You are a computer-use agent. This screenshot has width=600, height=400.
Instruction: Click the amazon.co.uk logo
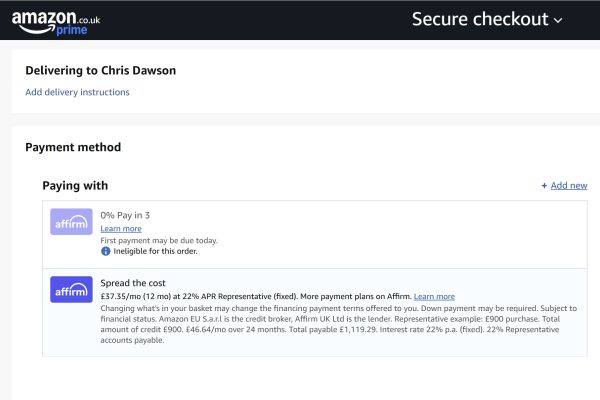point(56,22)
